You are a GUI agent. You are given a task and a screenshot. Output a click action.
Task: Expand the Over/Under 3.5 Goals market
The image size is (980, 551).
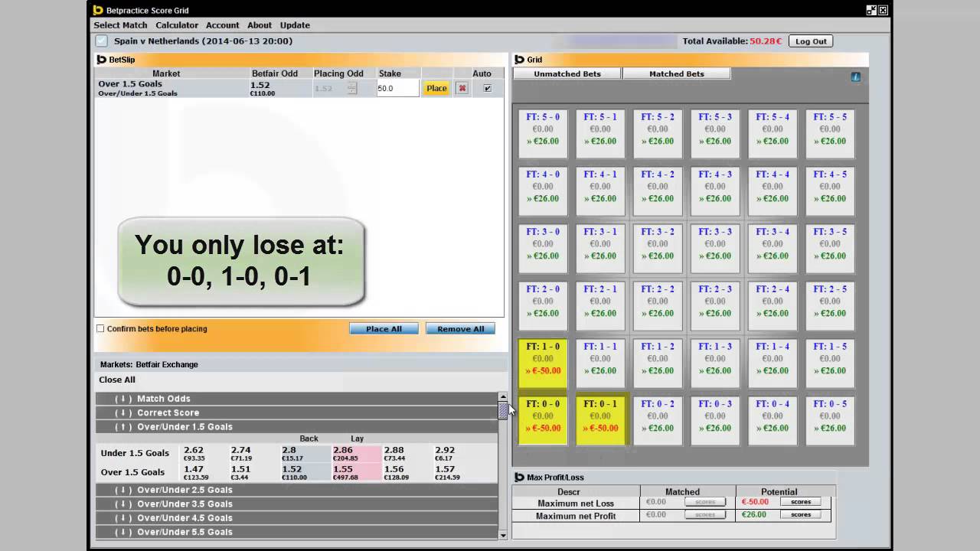point(296,504)
